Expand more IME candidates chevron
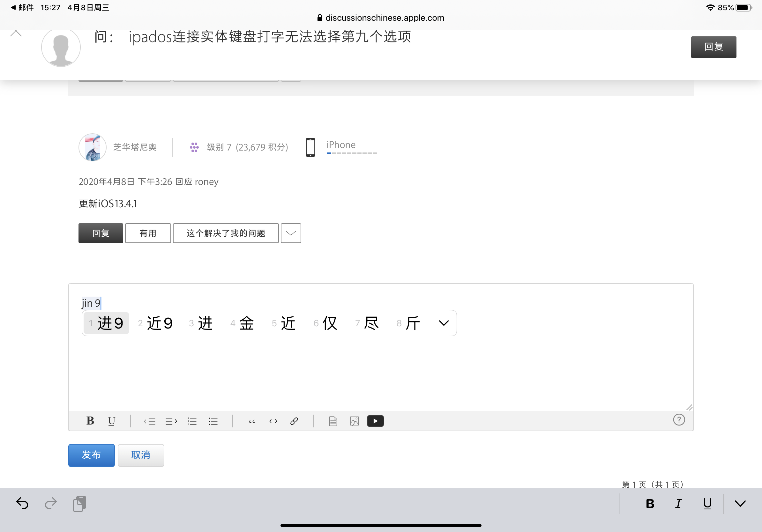 pos(444,323)
